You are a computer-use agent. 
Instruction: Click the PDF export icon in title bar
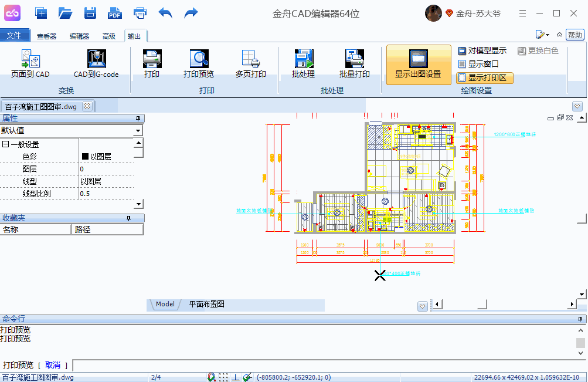(115, 13)
